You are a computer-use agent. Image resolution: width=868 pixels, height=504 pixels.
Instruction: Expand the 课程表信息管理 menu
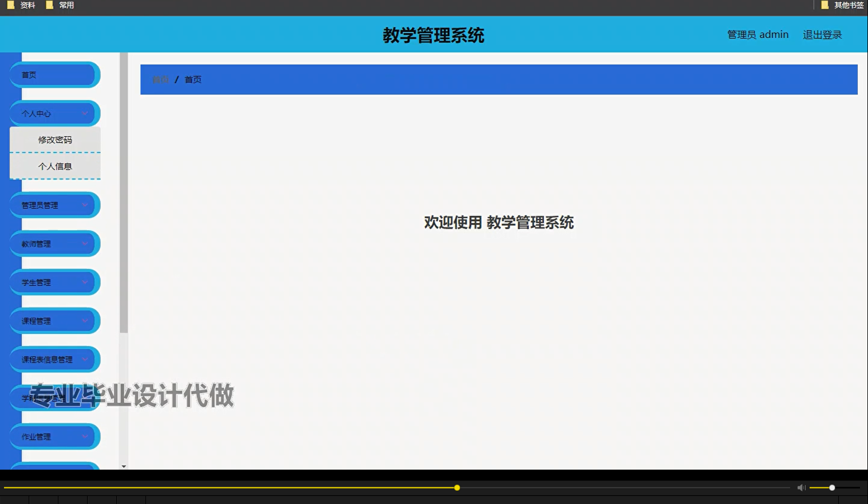point(54,359)
